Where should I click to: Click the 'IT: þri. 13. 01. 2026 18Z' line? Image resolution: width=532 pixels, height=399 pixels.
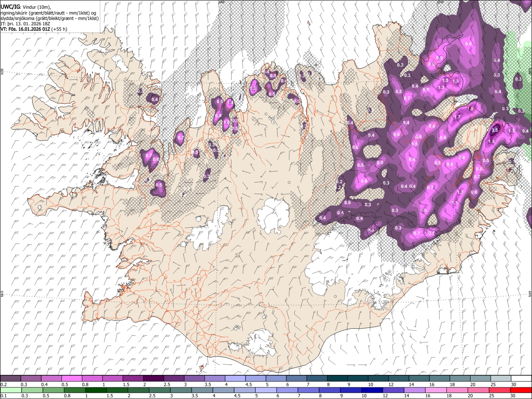25,24
